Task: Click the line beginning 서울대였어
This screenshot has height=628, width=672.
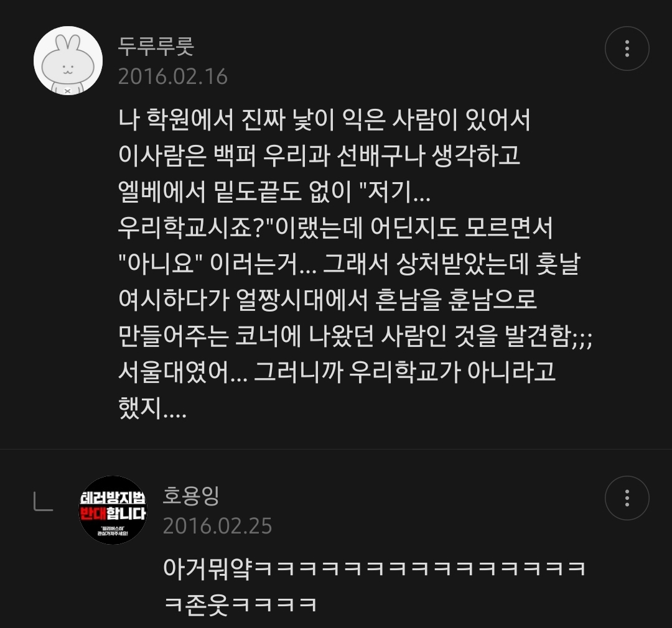Action: 337,371
